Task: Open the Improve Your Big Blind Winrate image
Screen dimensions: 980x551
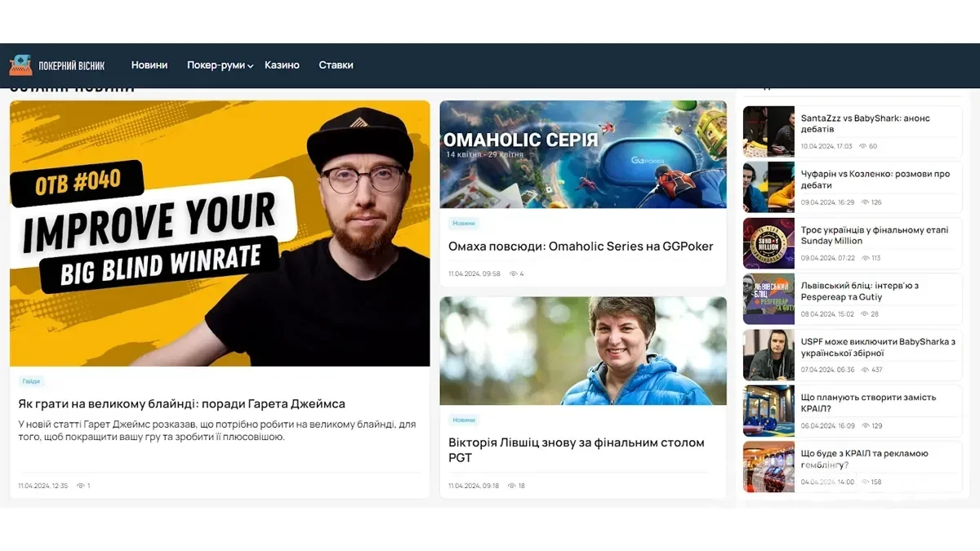Action: [x=220, y=233]
